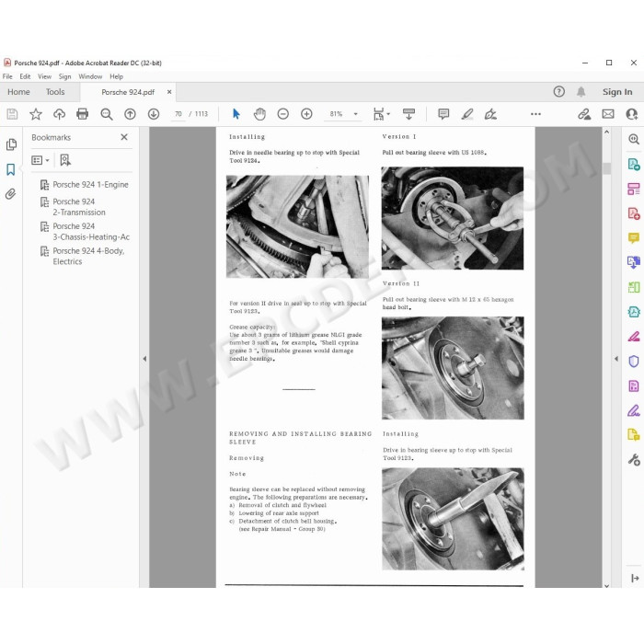Open customize tools wrench icon

click(x=633, y=460)
